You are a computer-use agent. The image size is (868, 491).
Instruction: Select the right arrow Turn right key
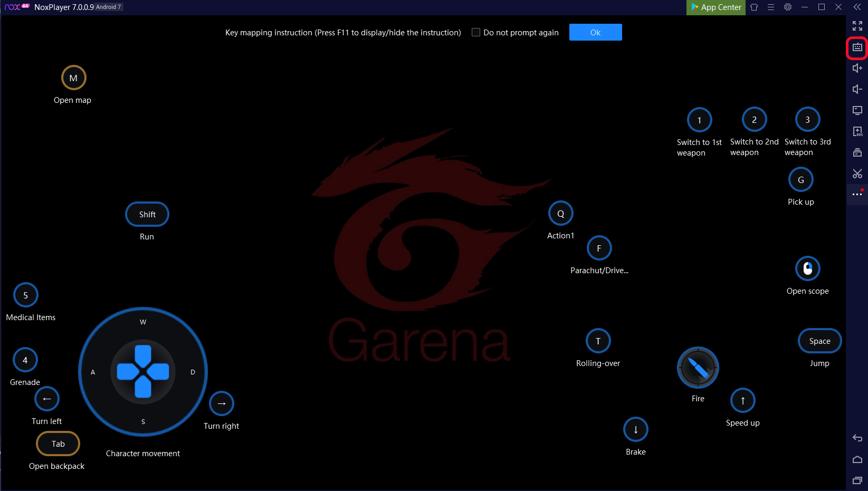222,404
